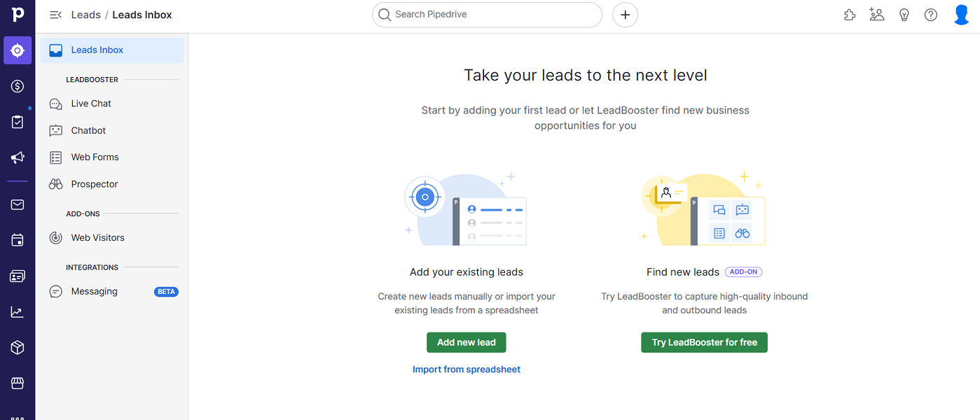980x420 pixels.
Task: Click the ADD-ONS section header
Action: coord(83,214)
